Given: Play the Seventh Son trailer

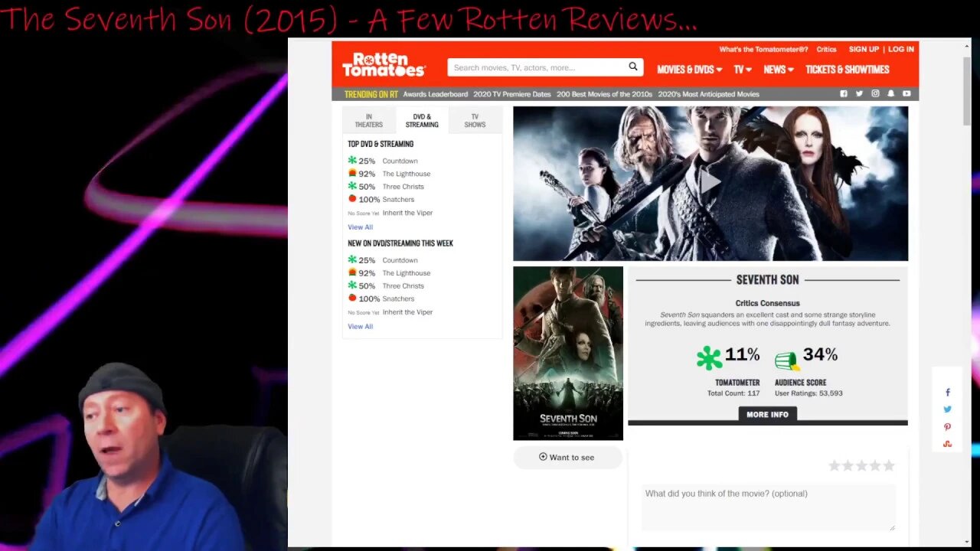Looking at the screenshot, I should pyautogui.click(x=710, y=182).
